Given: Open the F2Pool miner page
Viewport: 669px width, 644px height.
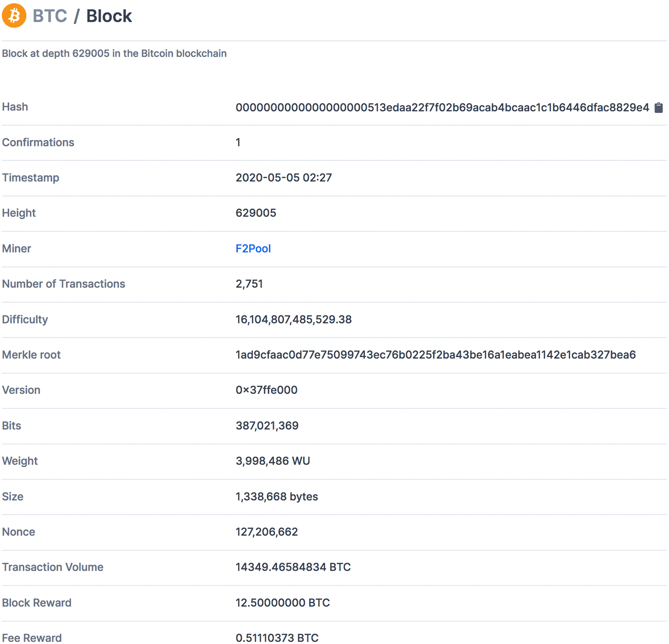Looking at the screenshot, I should [253, 248].
